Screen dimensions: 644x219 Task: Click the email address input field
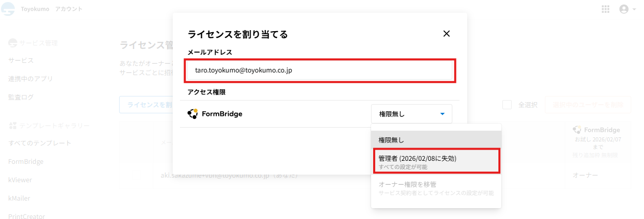tap(320, 70)
